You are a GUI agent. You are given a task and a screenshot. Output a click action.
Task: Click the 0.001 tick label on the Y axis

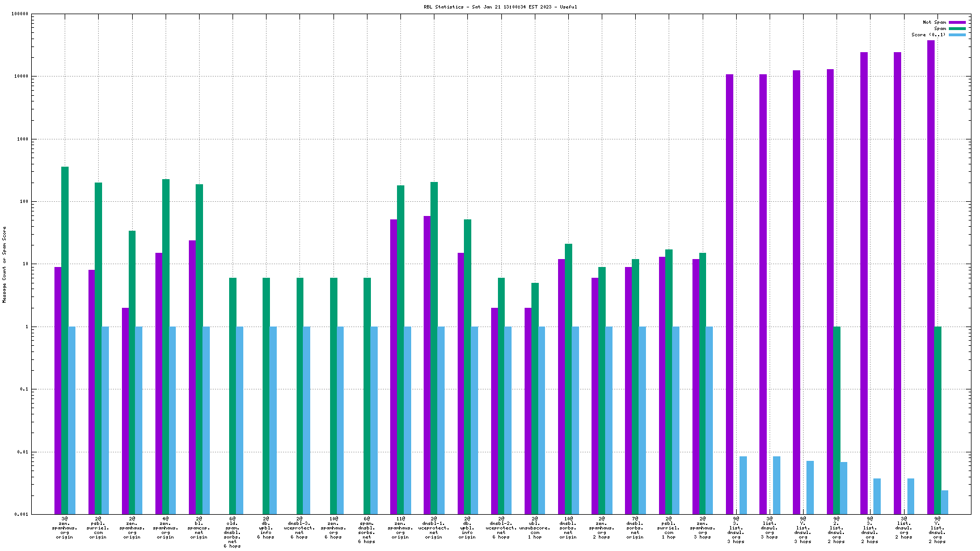click(22, 514)
